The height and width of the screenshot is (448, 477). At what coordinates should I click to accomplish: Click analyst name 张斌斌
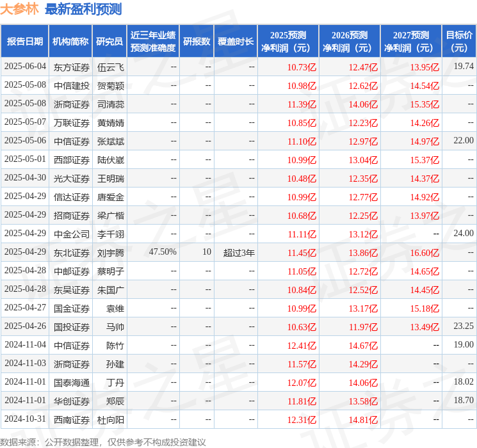[110, 141]
